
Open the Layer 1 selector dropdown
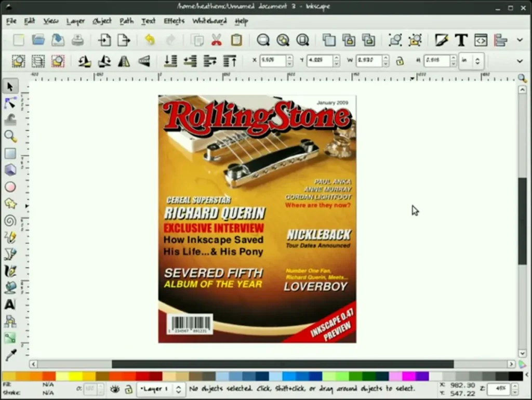pyautogui.click(x=161, y=389)
